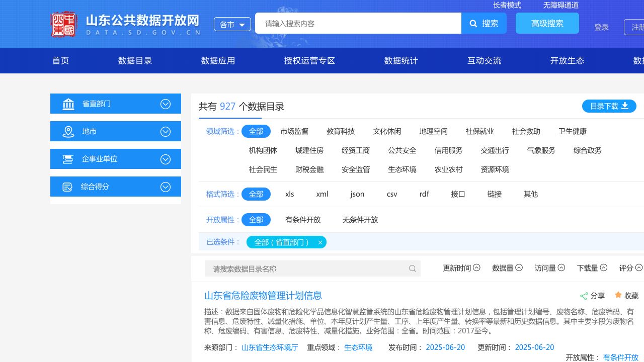The height and width of the screenshot is (362, 644).
Task: Click the 省直部门 building icon
Action: point(68,104)
